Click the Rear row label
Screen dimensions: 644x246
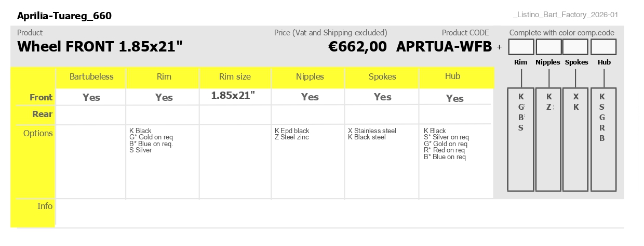[x=43, y=114]
